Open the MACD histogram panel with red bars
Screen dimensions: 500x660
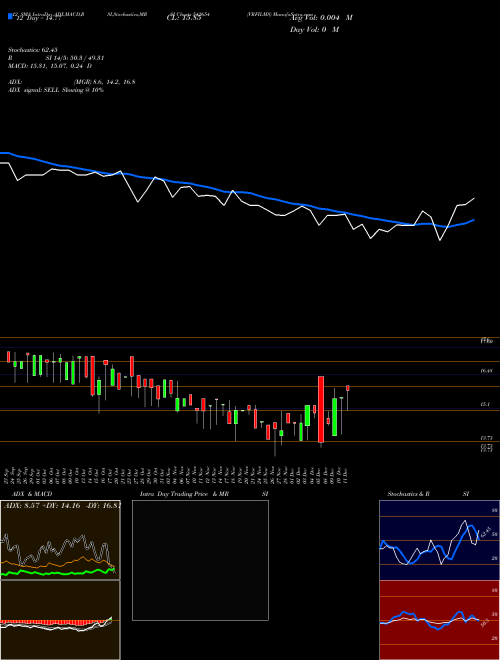click(x=60, y=620)
